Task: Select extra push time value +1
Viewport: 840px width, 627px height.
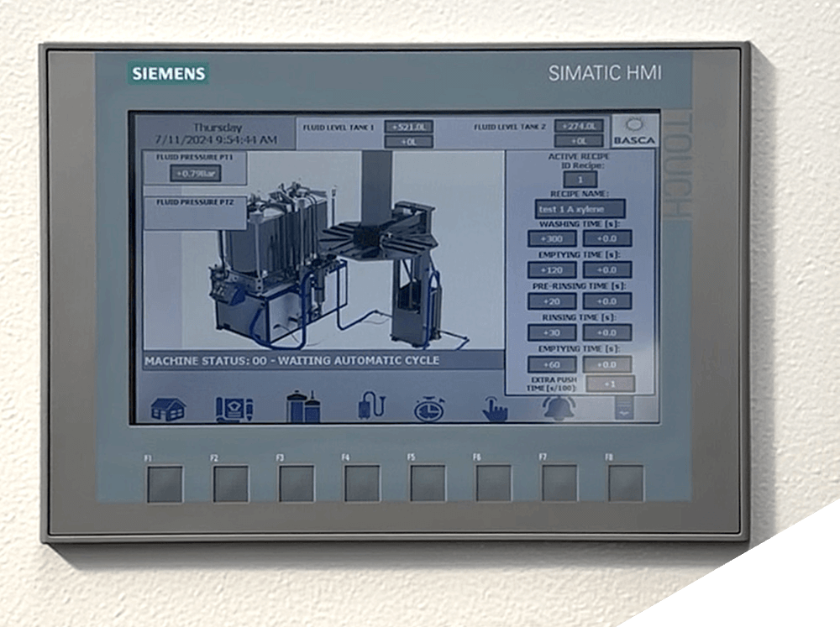Action: 610,384
